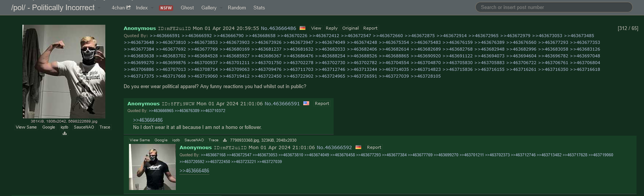Screen dimensions: 644x196
Task: Click the 4chan external link icon
Action: click(x=129, y=7)
